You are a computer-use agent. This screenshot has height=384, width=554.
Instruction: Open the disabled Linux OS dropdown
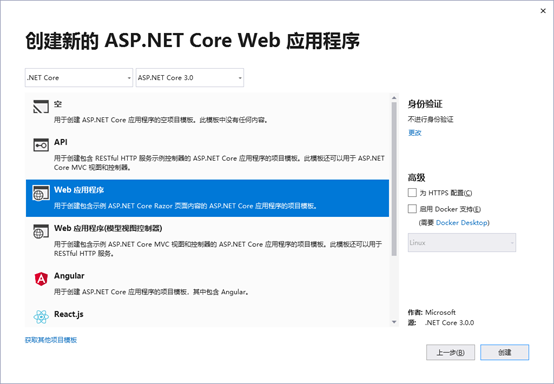462,243
